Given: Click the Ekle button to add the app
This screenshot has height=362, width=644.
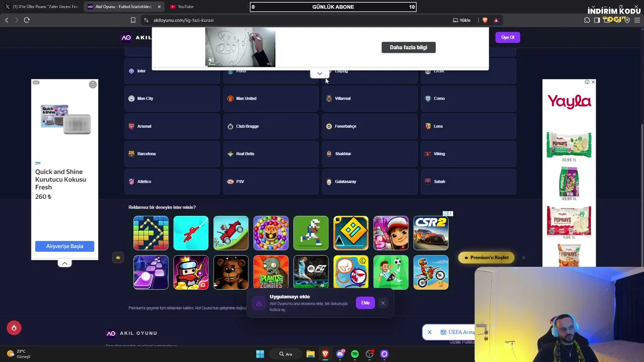Looking at the screenshot, I should click(x=365, y=303).
